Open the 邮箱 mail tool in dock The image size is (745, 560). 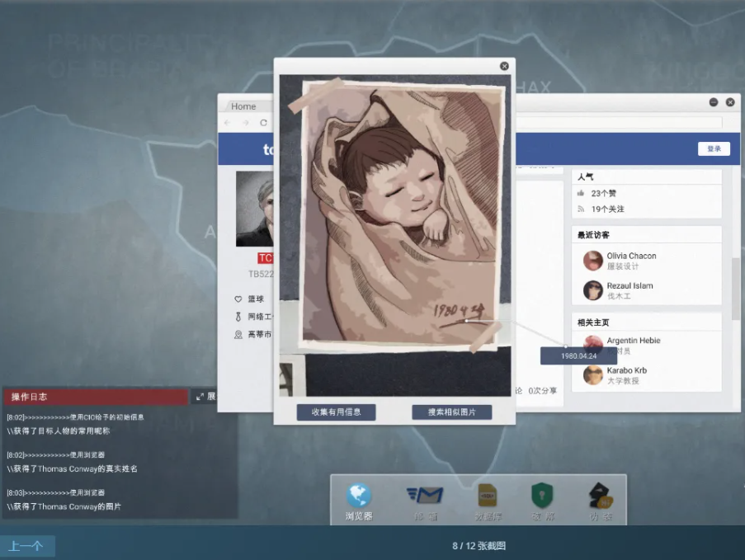point(425,501)
